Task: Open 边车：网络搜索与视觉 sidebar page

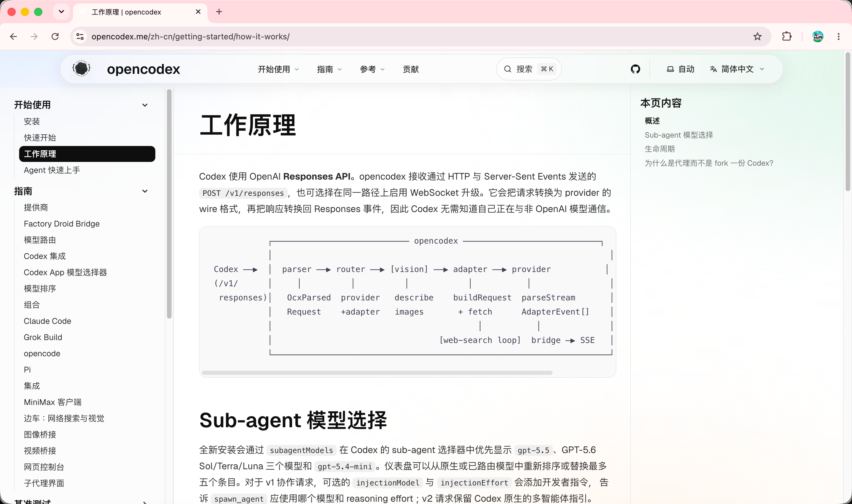Action: tap(64, 419)
